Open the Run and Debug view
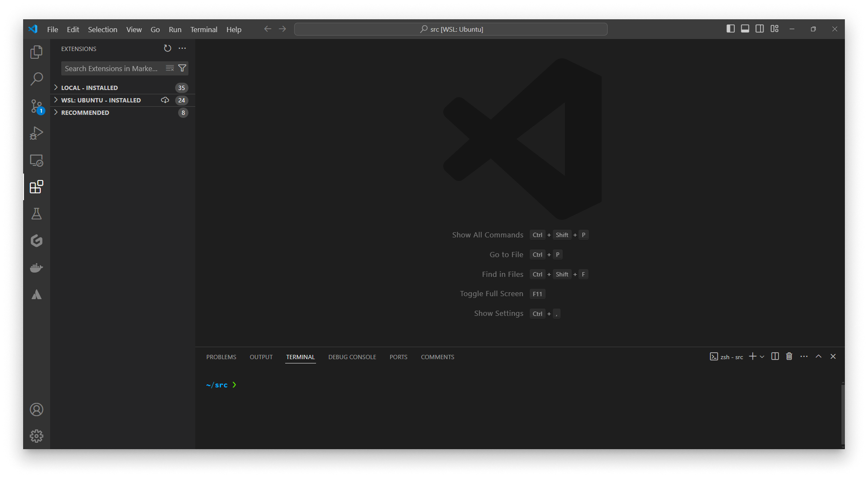 [x=36, y=133]
